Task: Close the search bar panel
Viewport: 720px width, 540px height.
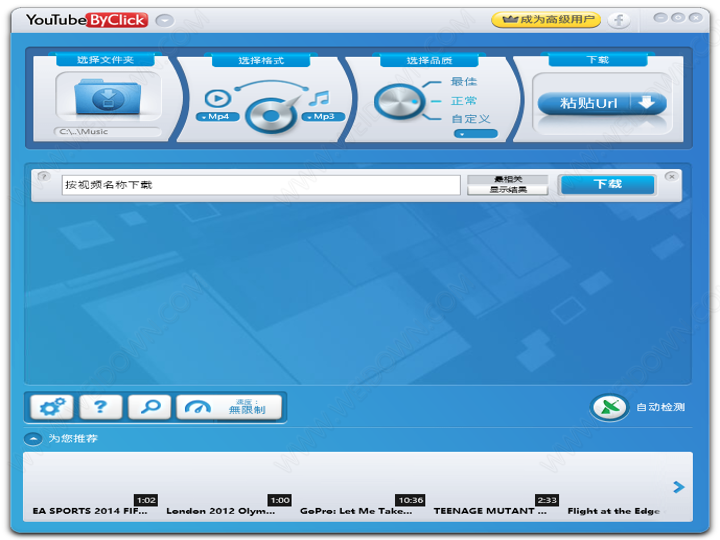Action: pyautogui.click(x=671, y=176)
